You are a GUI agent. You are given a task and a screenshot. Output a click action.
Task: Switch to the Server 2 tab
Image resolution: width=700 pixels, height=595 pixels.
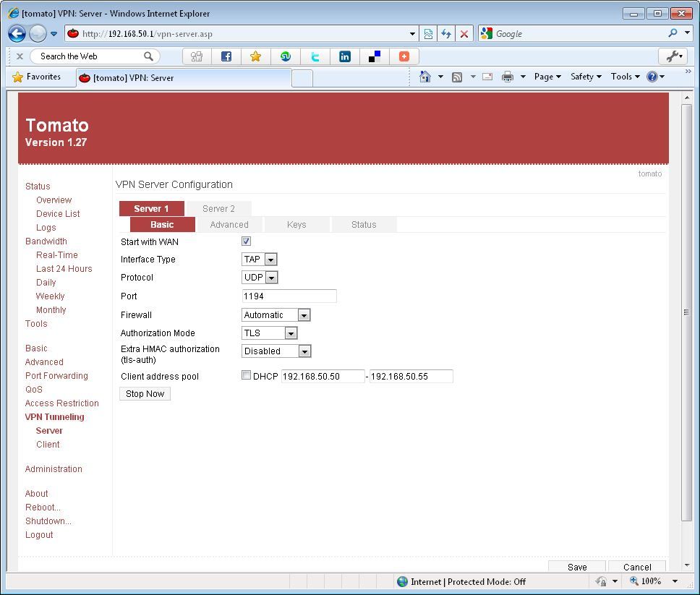coord(218,209)
